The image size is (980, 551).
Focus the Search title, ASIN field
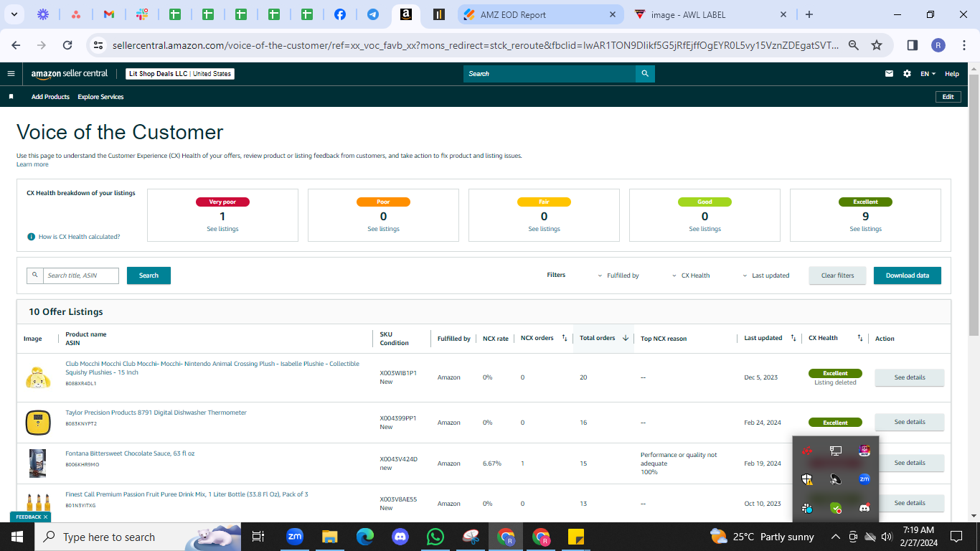click(80, 275)
